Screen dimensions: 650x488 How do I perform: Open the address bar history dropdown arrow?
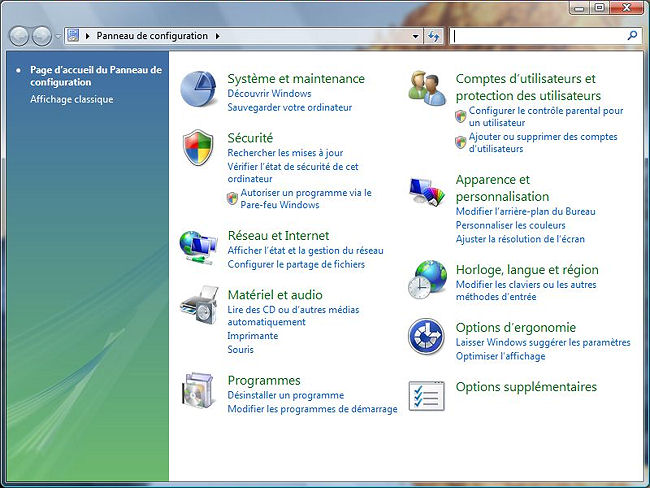click(x=416, y=36)
